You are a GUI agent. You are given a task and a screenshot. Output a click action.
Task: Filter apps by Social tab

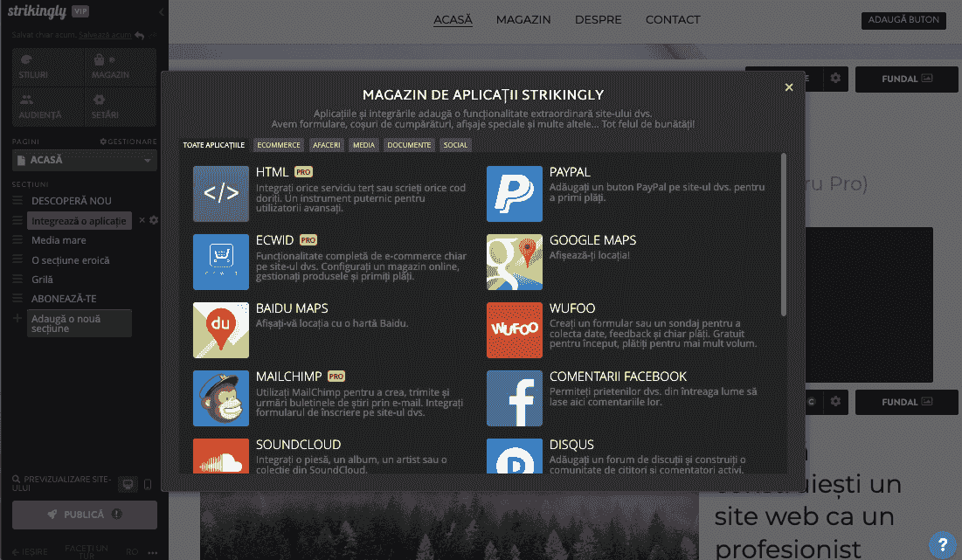coord(455,145)
